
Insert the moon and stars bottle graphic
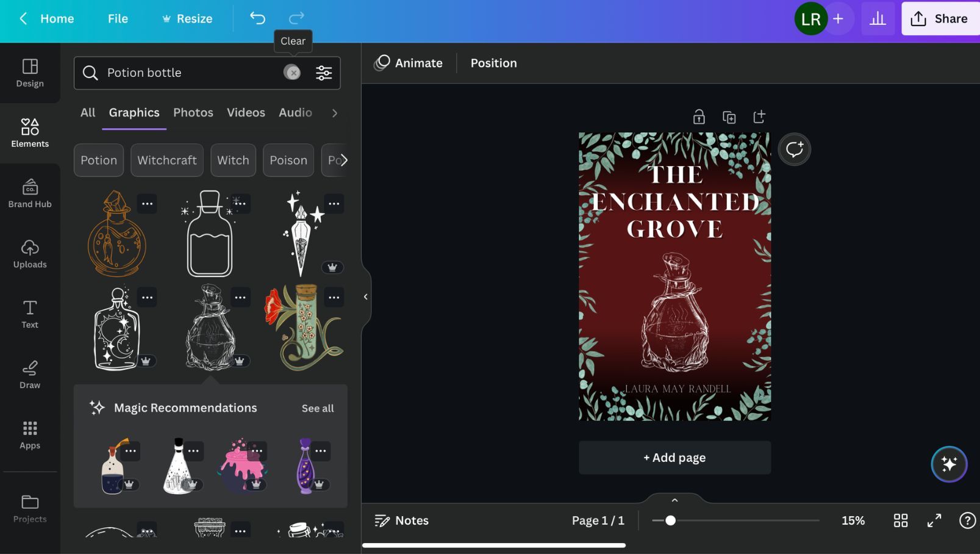pyautogui.click(x=117, y=328)
